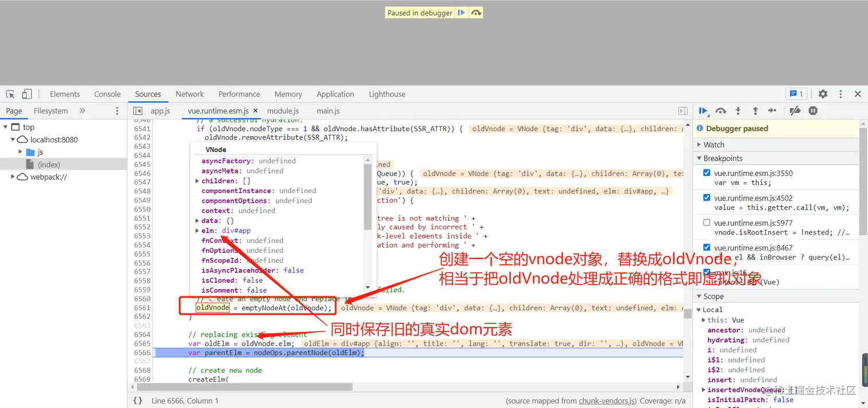The width and height of the screenshot is (868, 408).
Task: Toggle the device toolbar icon
Action: [27, 94]
